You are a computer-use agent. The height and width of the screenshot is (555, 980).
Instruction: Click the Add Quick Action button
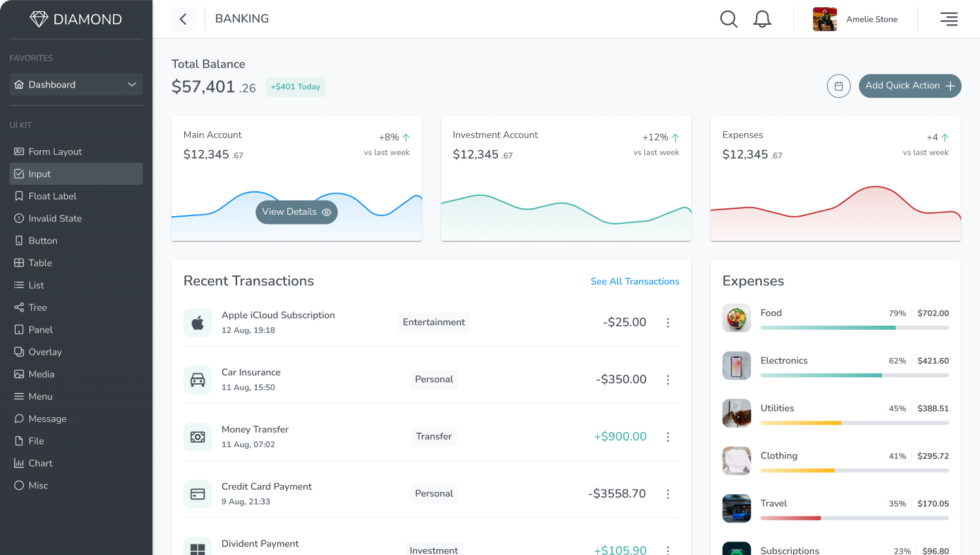coord(909,86)
